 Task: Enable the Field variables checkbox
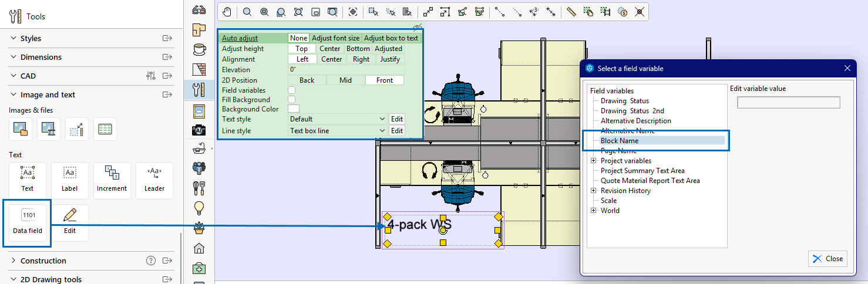pos(291,90)
